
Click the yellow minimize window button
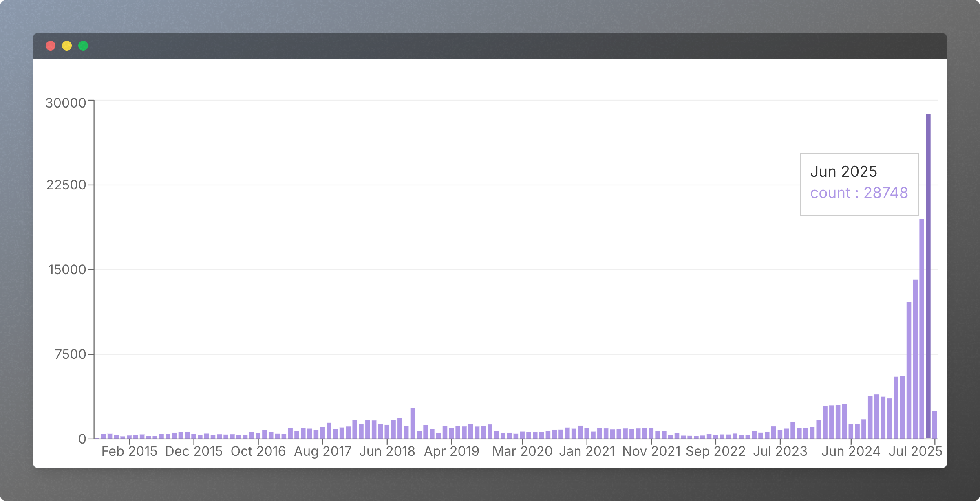coord(67,46)
